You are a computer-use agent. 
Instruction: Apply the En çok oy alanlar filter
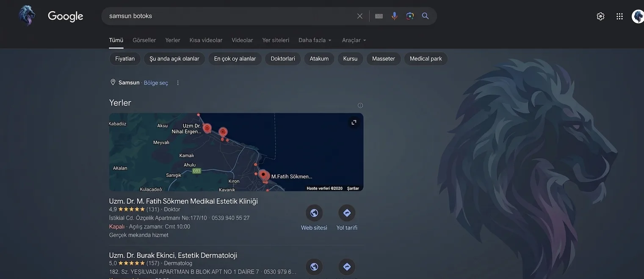[x=235, y=59]
